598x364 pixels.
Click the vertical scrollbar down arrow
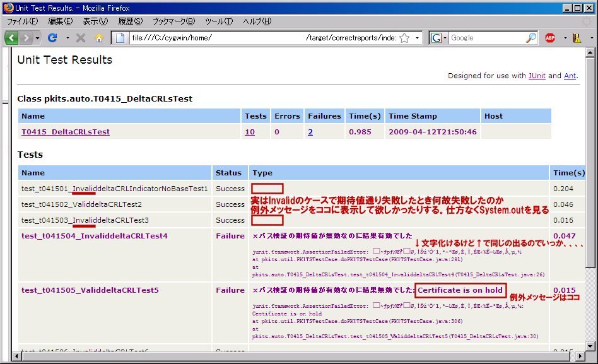point(590,346)
